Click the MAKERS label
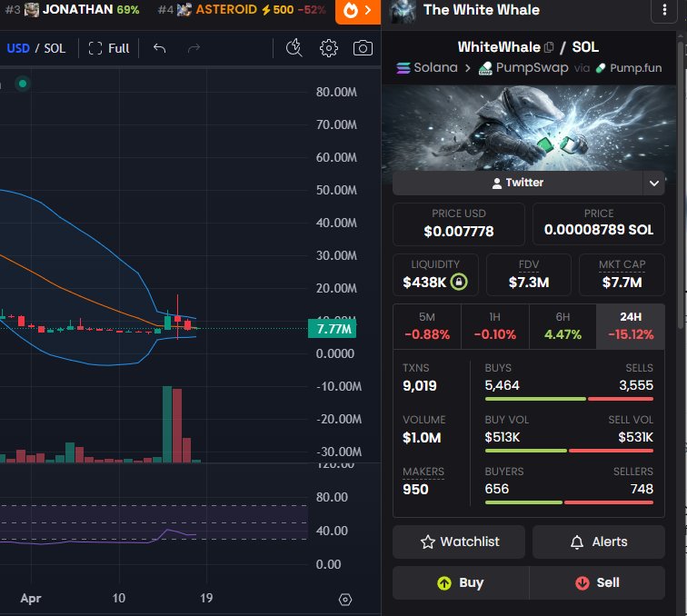 pos(423,472)
